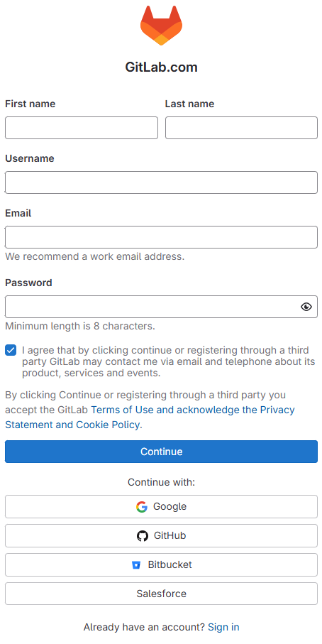
Task: Focus the Last name input field
Action: click(241, 128)
